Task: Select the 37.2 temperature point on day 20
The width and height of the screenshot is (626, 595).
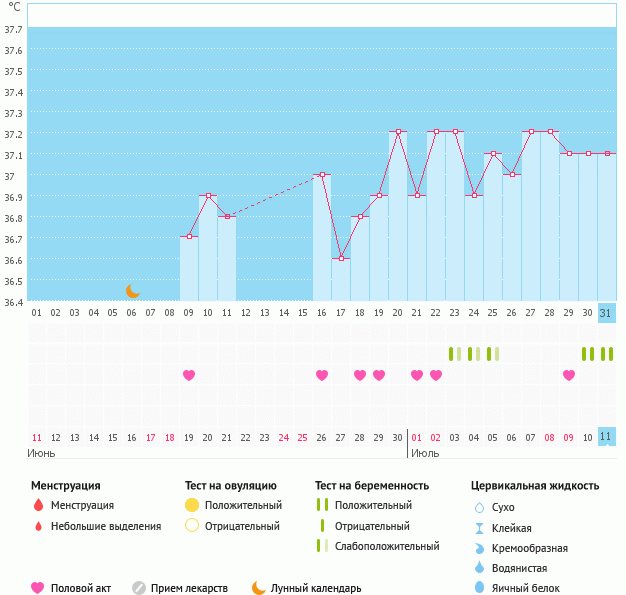Action: pyautogui.click(x=398, y=132)
